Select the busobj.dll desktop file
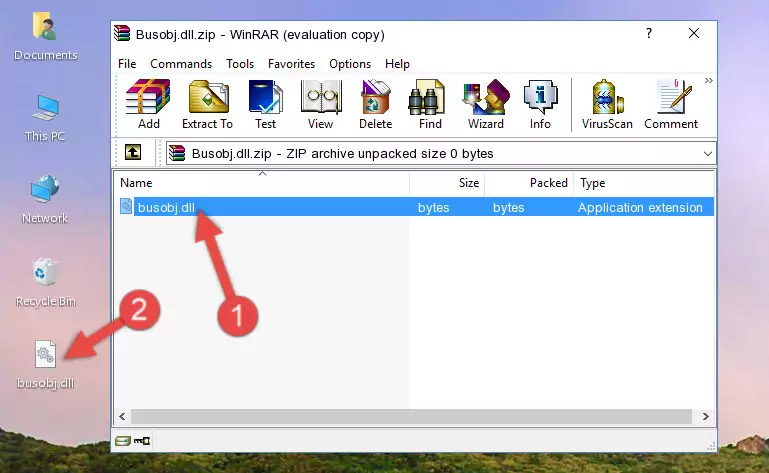The width and height of the screenshot is (769, 473). pos(45,366)
